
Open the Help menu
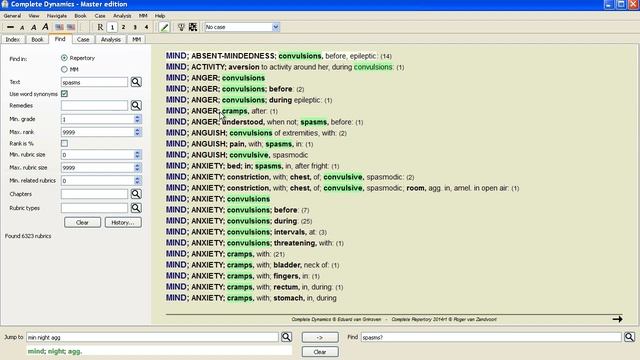160,16
